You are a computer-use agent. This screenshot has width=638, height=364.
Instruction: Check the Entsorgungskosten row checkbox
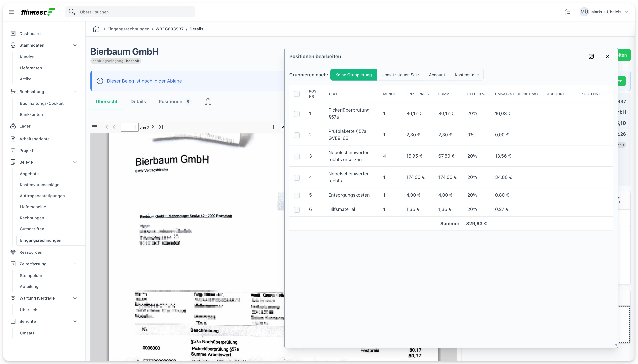297,195
